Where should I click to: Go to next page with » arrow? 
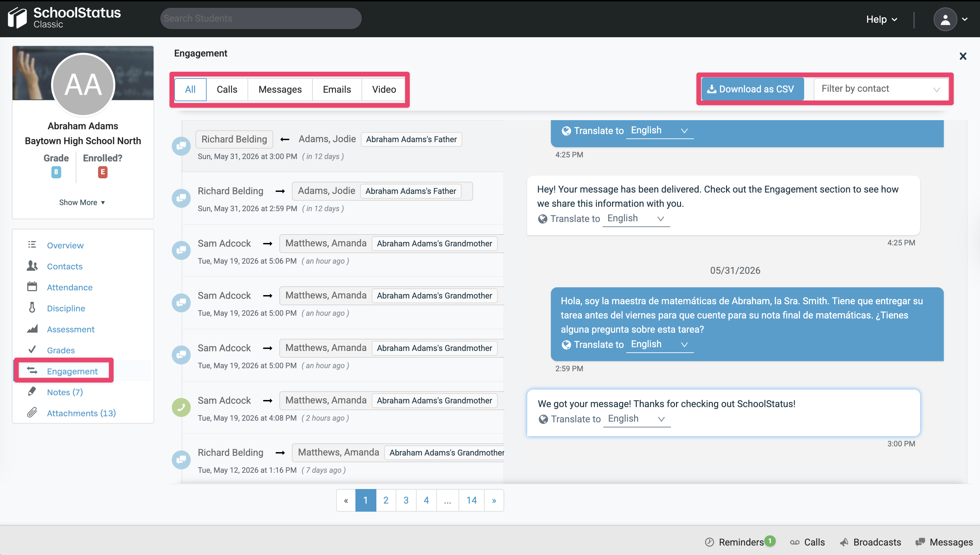pos(494,500)
